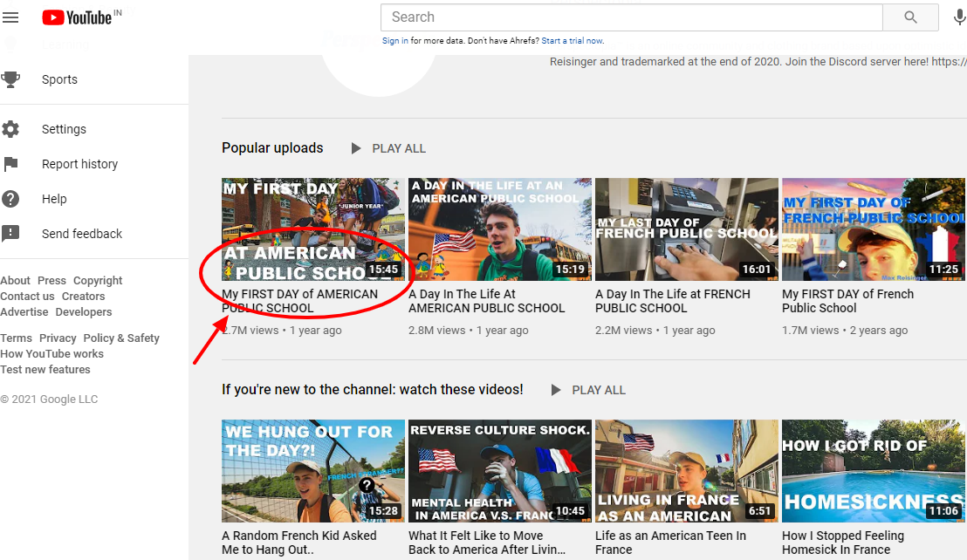Click title 'A Random French Kid Asked Me to Hang Out'

[x=299, y=543]
